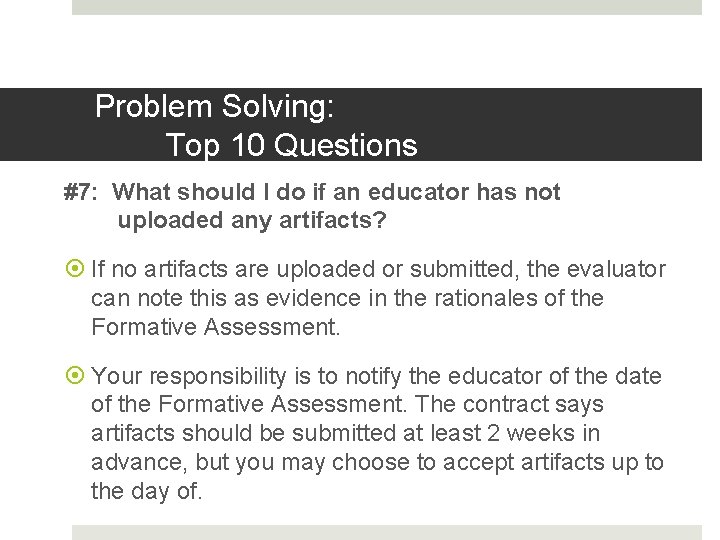The height and width of the screenshot is (540, 720).
Task: Click the bullet icon before "If no artifacts"
Action: click(x=77, y=269)
